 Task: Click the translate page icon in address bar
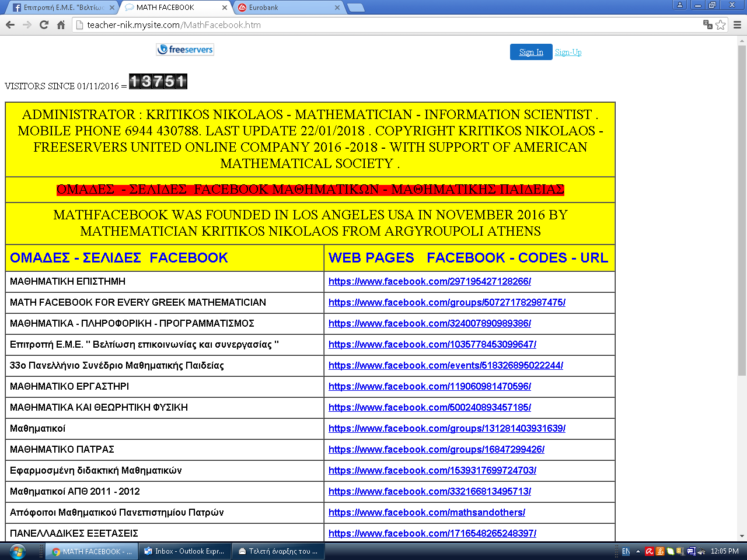coord(707,24)
